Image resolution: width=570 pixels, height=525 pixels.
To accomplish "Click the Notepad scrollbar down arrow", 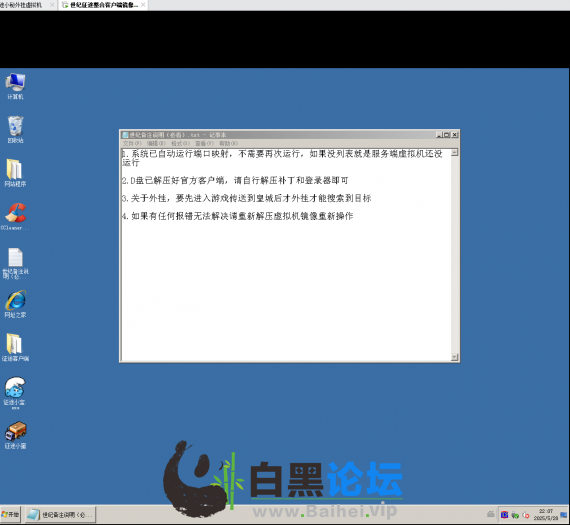I will [454, 357].
